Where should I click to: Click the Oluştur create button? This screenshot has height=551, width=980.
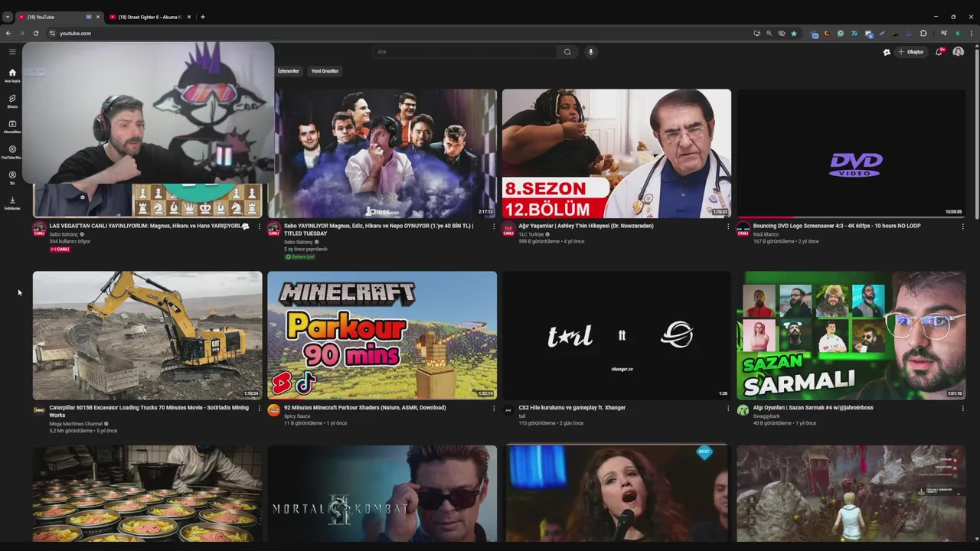click(911, 52)
